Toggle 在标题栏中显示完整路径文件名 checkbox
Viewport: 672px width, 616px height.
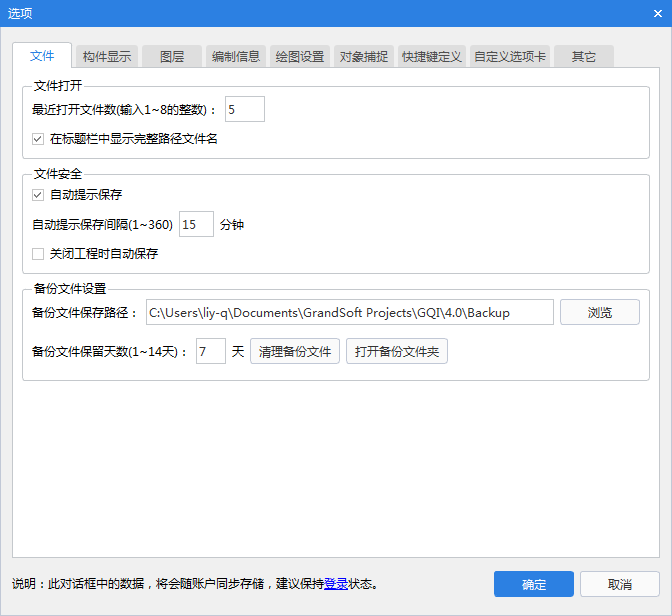tap(38, 139)
